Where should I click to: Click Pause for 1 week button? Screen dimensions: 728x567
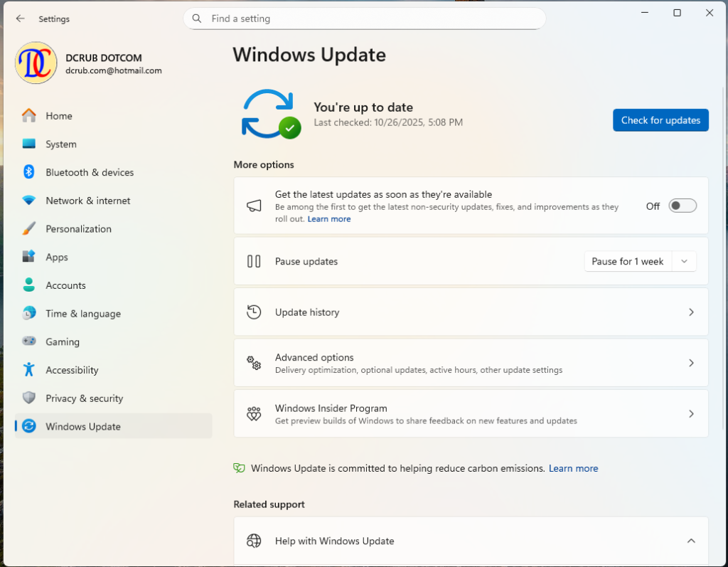point(627,261)
